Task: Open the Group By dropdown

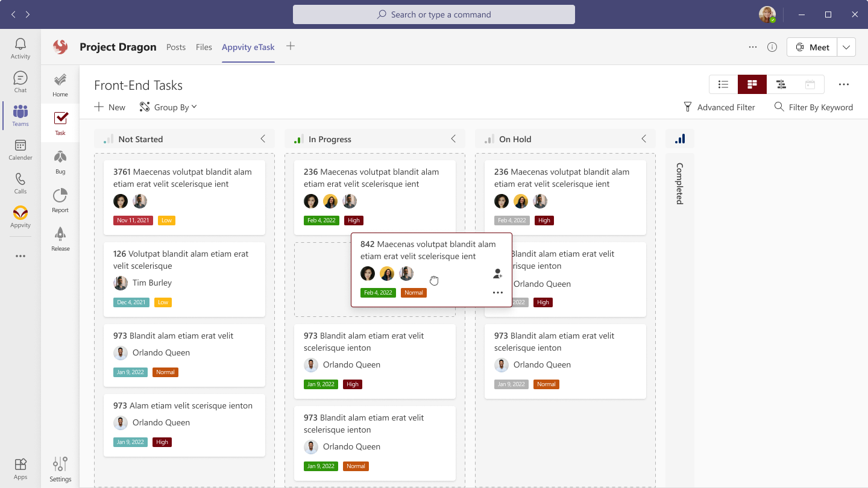Action: [x=168, y=107]
